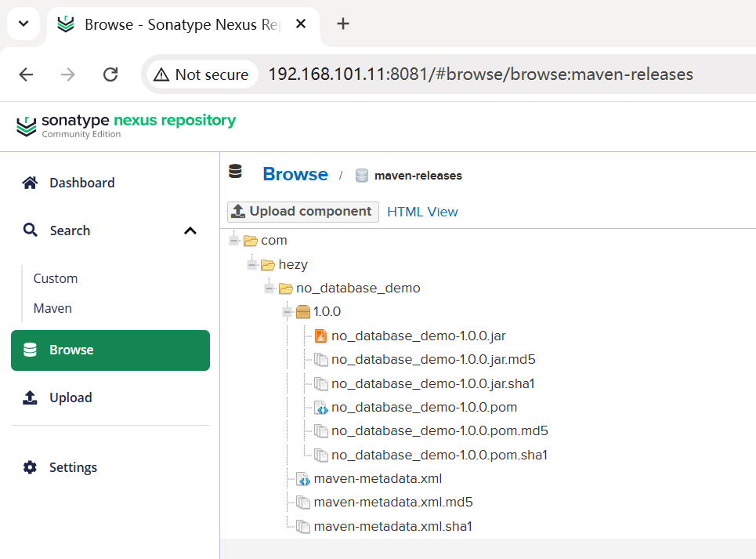Click the jar file icon
Viewport: 756px width, 559px height.
[x=320, y=336]
